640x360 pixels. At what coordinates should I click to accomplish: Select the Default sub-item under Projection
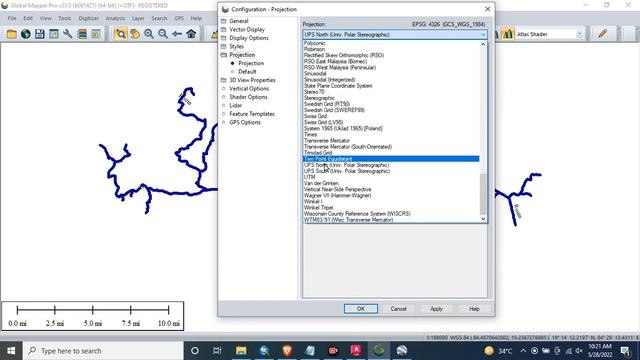[x=247, y=71]
